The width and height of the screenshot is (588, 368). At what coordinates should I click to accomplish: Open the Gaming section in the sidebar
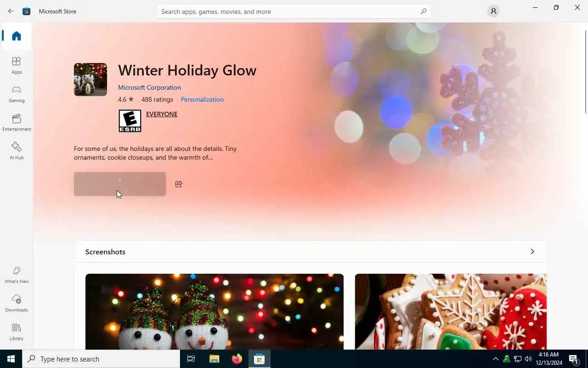[17, 94]
